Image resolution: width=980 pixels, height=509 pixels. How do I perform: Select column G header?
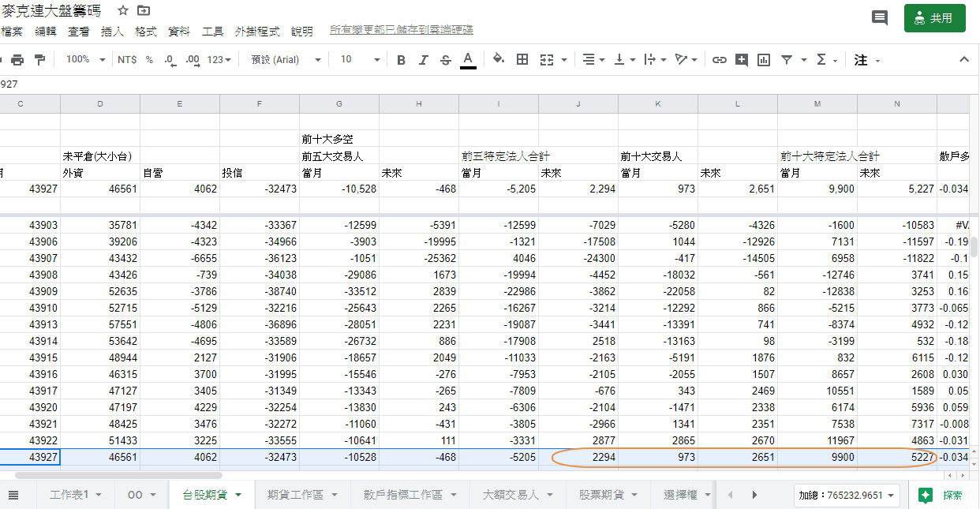tap(339, 104)
